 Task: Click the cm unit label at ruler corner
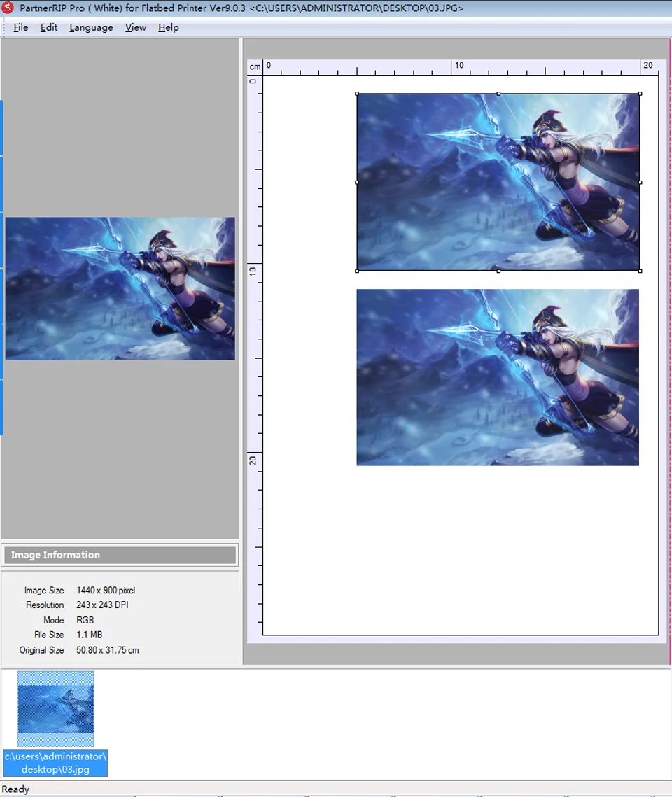pos(255,66)
